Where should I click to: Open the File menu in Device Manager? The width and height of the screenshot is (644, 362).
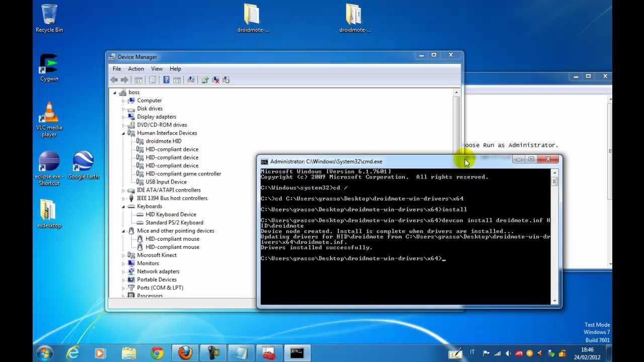[x=117, y=69]
